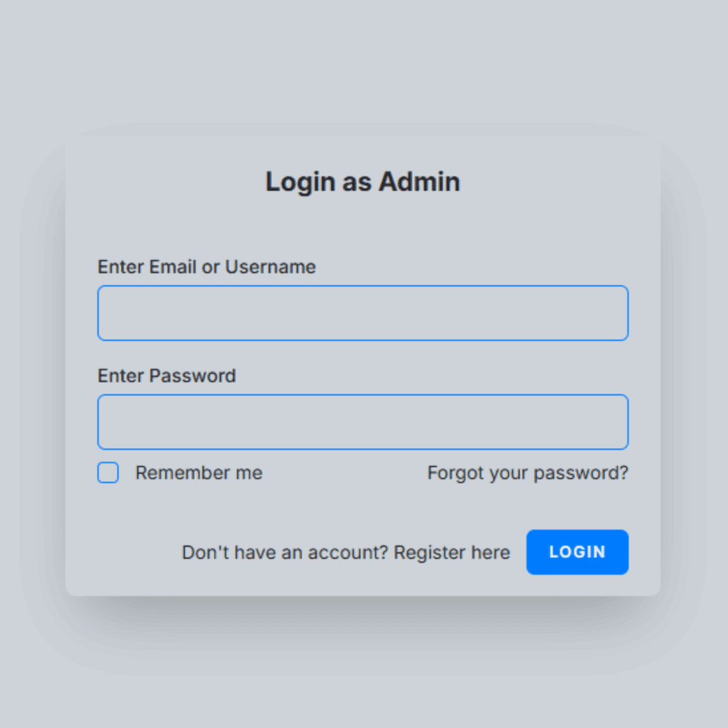This screenshot has width=728, height=728.
Task: Focus the Email or Username input box
Action: tap(363, 313)
